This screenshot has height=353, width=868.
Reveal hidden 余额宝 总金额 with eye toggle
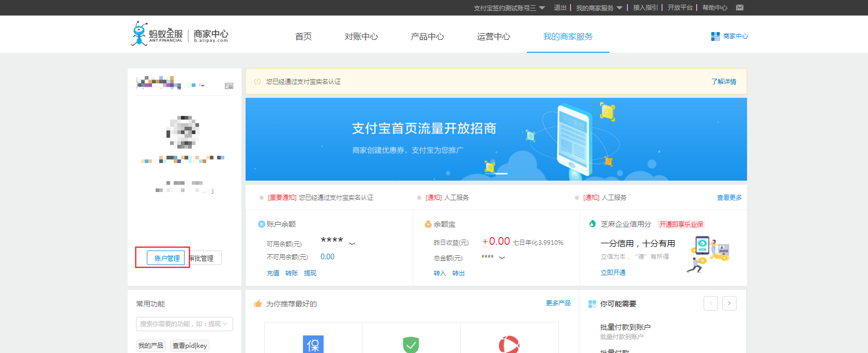pos(502,257)
